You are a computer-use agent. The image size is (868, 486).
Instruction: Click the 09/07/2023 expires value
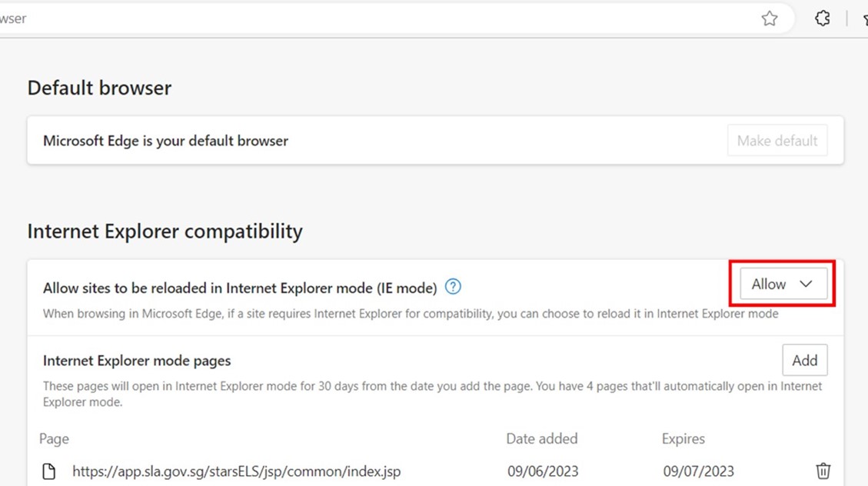699,471
